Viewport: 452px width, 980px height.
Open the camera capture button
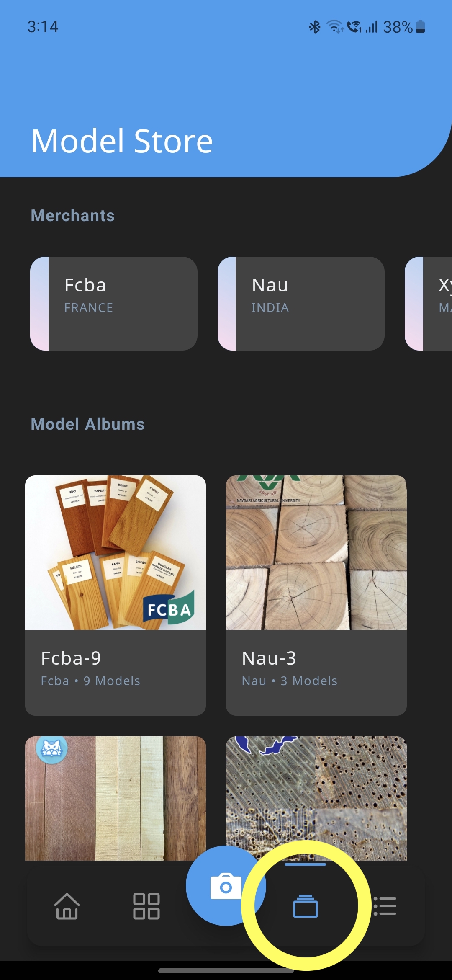(226, 885)
